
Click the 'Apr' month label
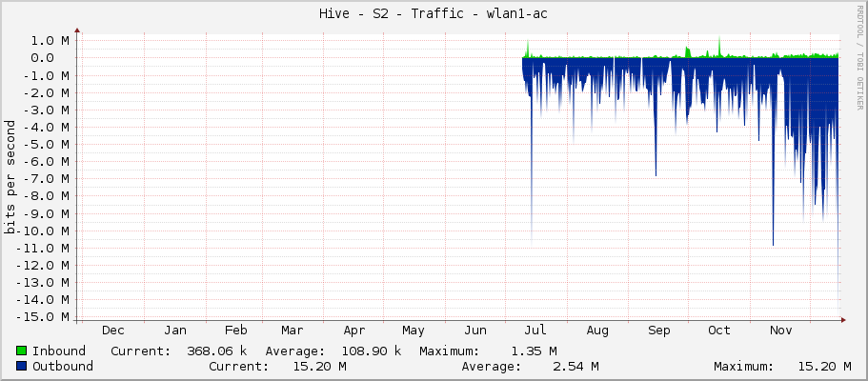(x=354, y=331)
